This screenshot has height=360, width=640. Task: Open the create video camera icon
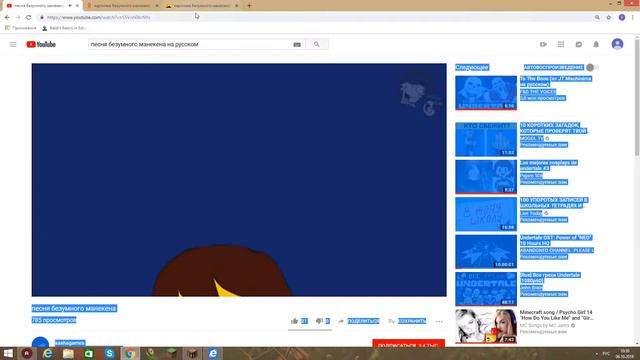pos(543,44)
